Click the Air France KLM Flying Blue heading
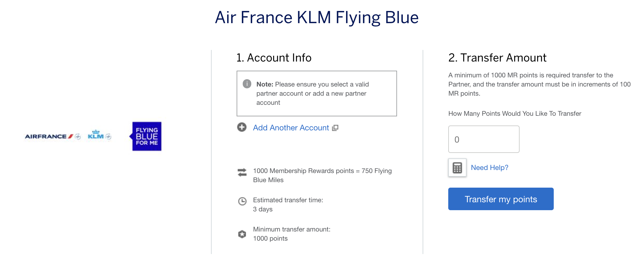The image size is (644, 265). click(317, 17)
